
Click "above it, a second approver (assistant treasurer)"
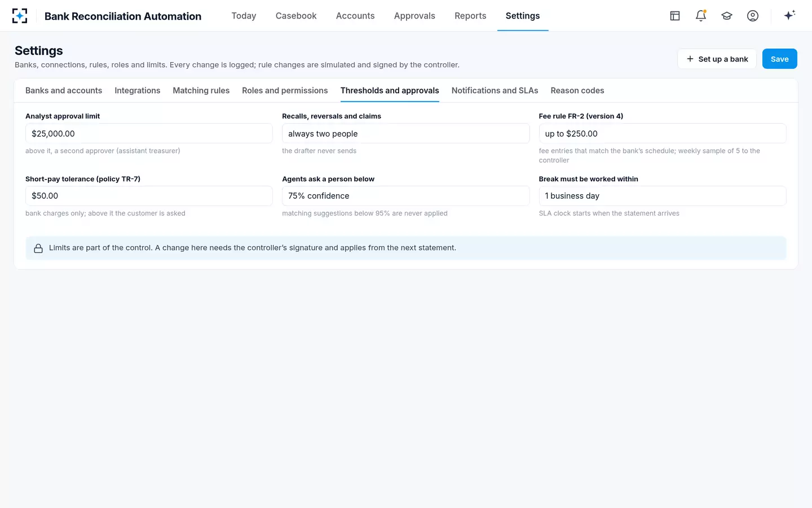[103, 151]
